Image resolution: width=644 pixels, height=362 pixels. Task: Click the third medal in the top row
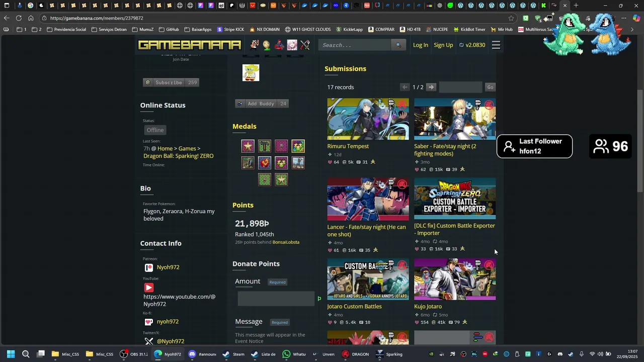(x=281, y=146)
